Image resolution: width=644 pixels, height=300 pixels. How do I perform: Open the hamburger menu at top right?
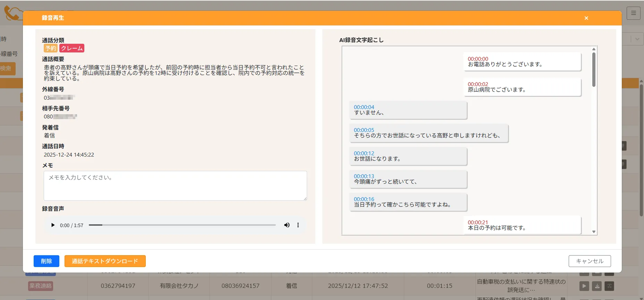pos(633,13)
